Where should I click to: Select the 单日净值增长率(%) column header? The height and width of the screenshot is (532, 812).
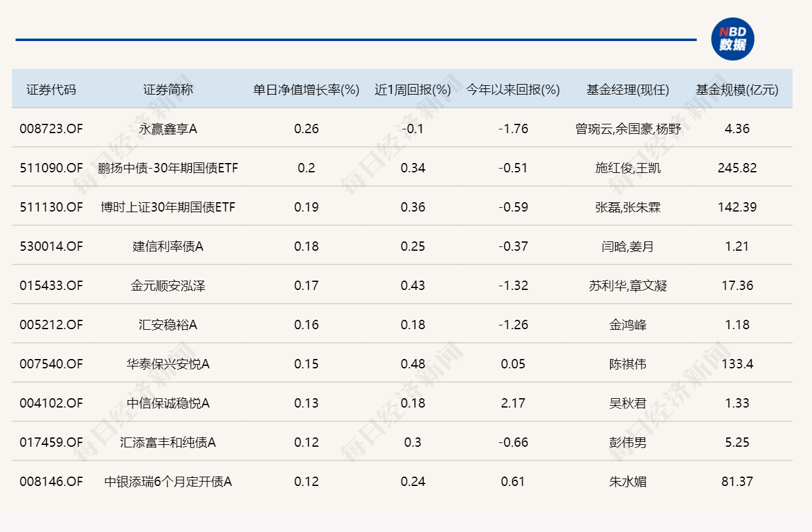pos(306,90)
